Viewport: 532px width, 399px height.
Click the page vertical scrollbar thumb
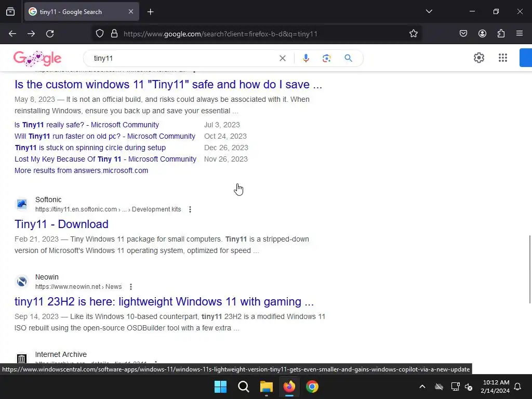pos(530,270)
